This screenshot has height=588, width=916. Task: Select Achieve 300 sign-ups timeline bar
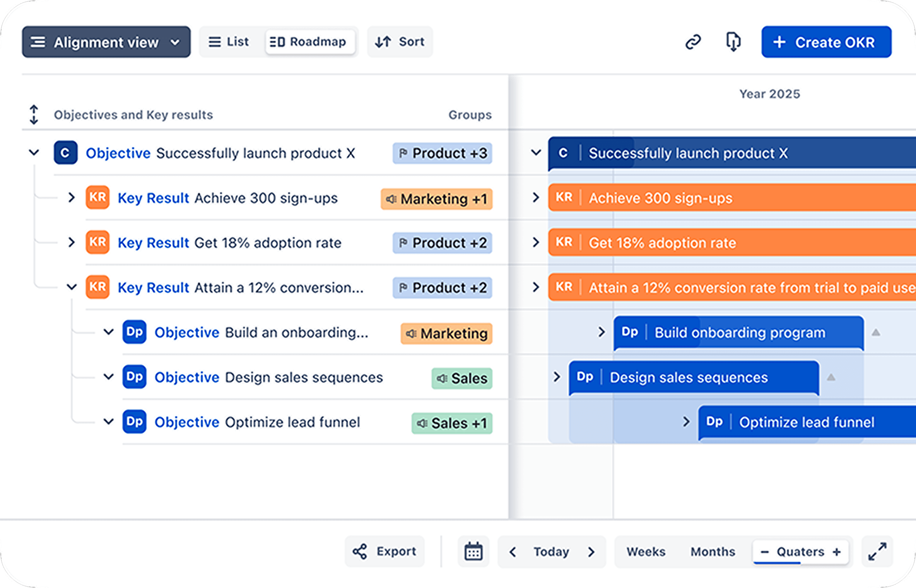[x=732, y=198]
